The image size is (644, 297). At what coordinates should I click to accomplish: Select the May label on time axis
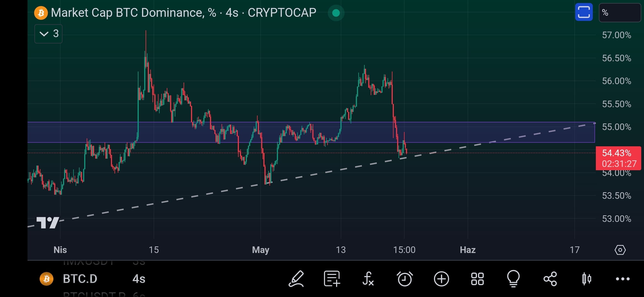pyautogui.click(x=261, y=250)
